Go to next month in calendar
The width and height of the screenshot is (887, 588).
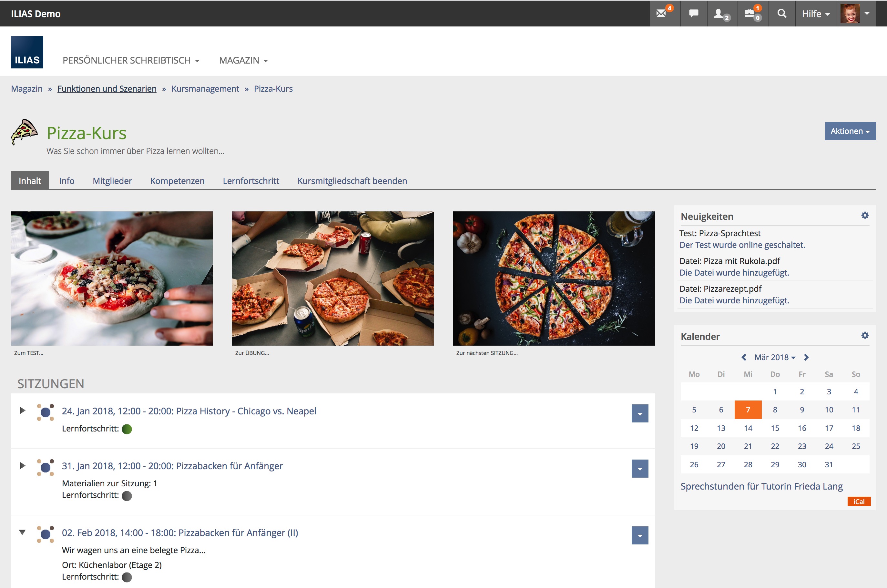click(806, 357)
